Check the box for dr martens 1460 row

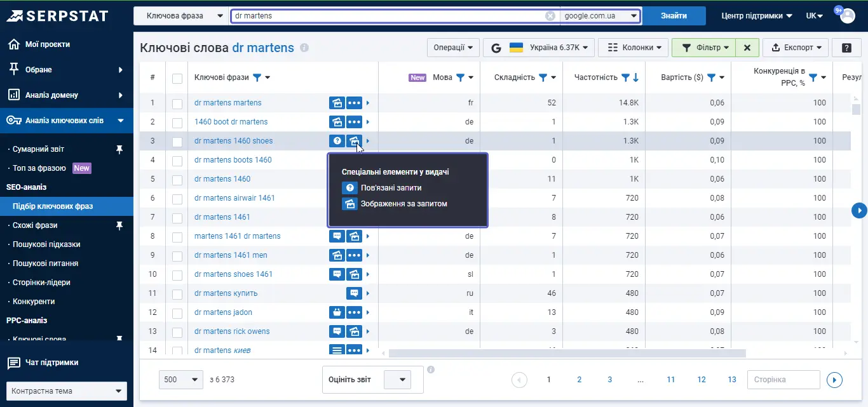[x=177, y=180]
